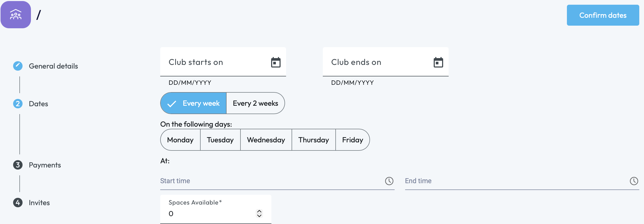The width and height of the screenshot is (644, 224).
Task: Click the Start time clock icon
Action: (389, 181)
